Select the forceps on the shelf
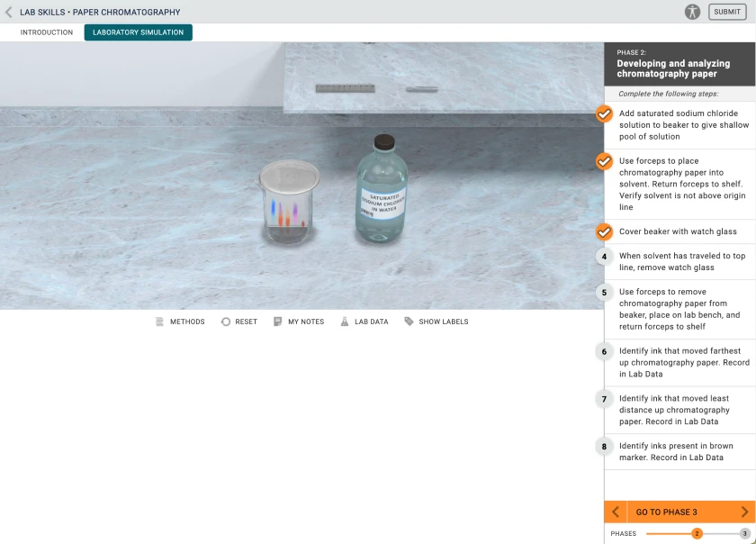The image size is (756, 544). (x=421, y=89)
